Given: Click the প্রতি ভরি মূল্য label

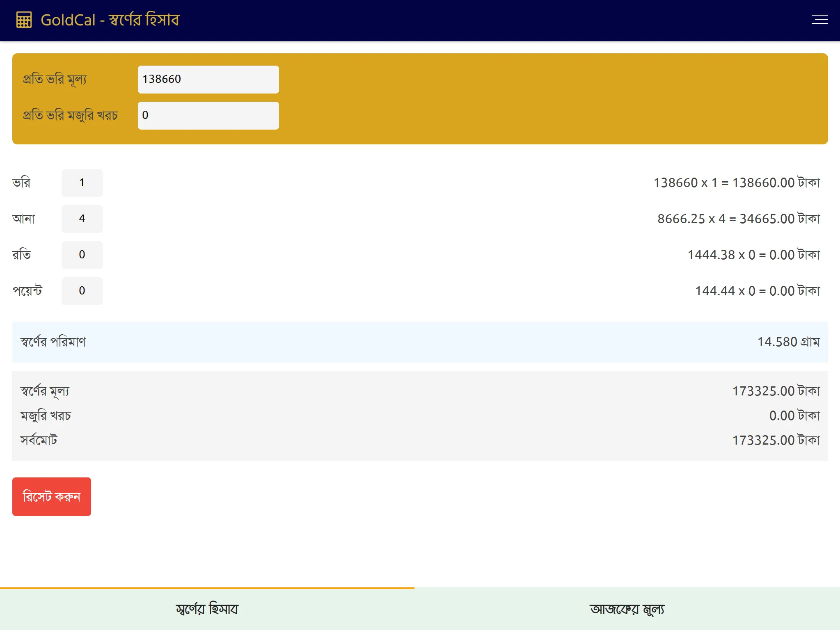Looking at the screenshot, I should 55,79.
